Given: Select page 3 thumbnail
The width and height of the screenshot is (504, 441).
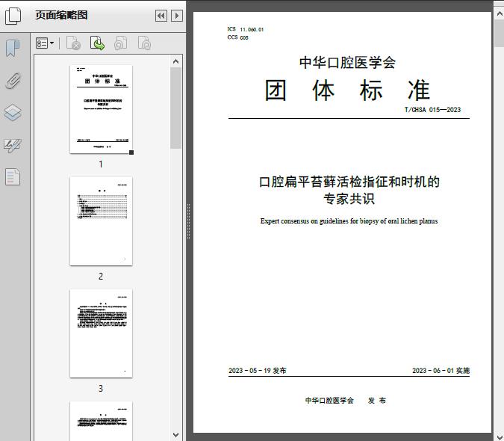Looking at the screenshot, I should 101,333.
